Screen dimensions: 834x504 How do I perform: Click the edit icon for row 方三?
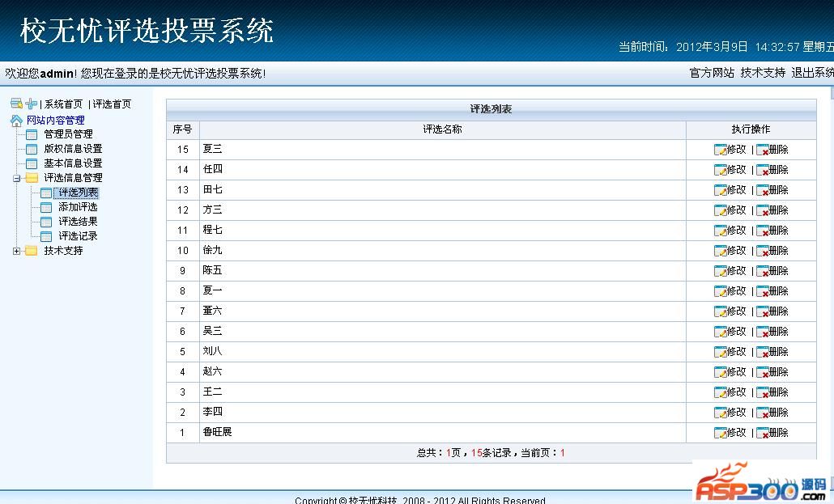(720, 210)
